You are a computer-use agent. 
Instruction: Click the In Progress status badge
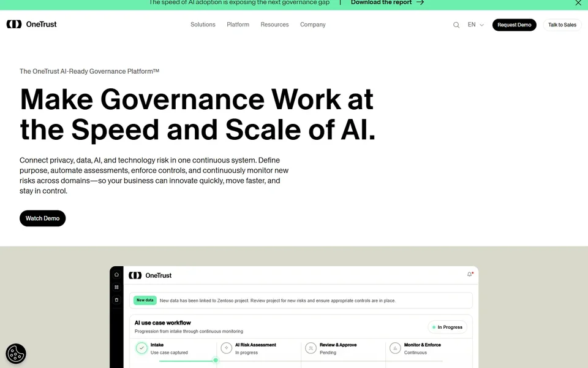[447, 327]
